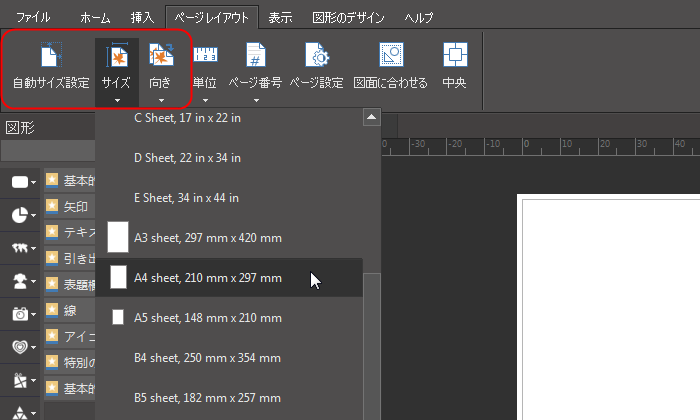Expand the 向き dropdown arrow
The height and width of the screenshot is (420, 700).
coord(161,100)
